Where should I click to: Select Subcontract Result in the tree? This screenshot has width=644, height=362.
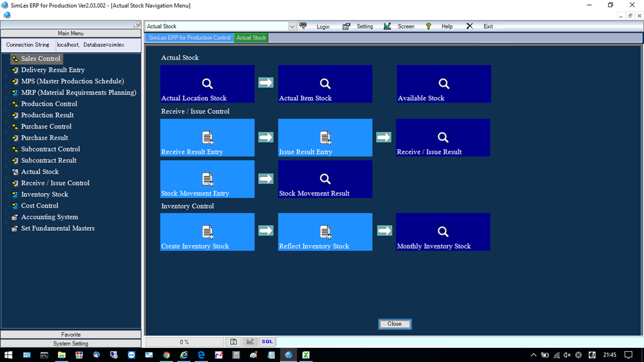tap(49, 161)
